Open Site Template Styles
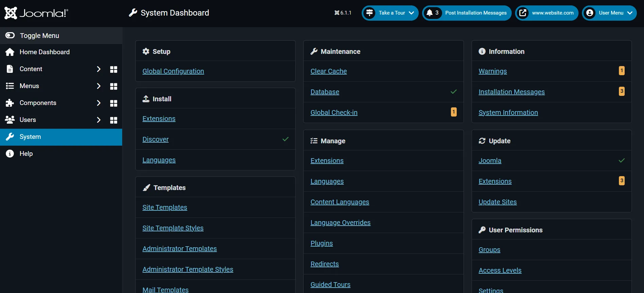Image resolution: width=644 pixels, height=293 pixels. pos(173,228)
